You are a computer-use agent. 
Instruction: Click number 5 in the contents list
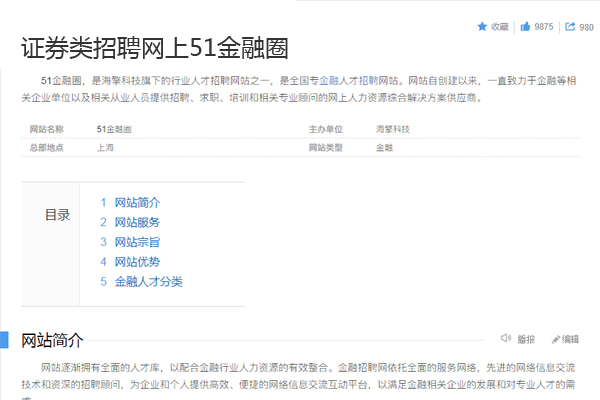103,282
